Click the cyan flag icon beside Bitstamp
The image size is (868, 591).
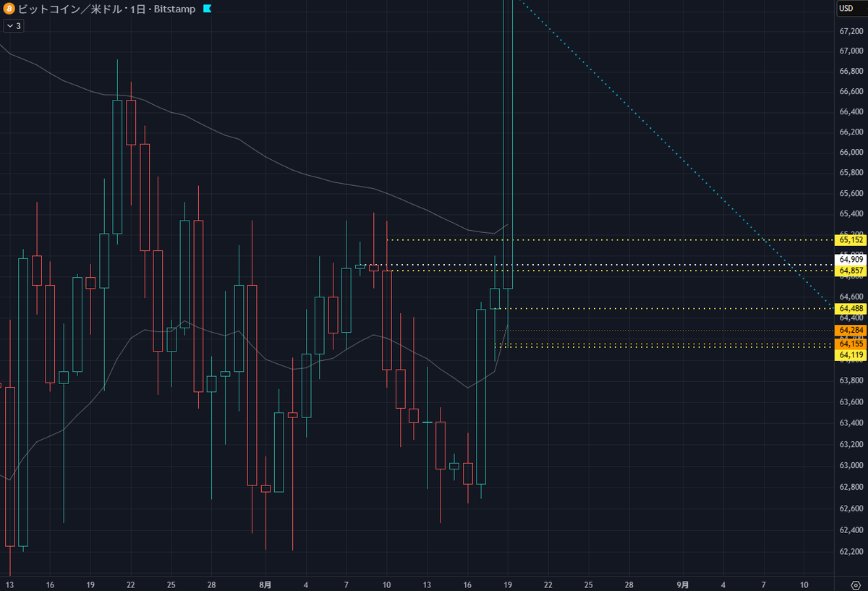pyautogui.click(x=207, y=9)
